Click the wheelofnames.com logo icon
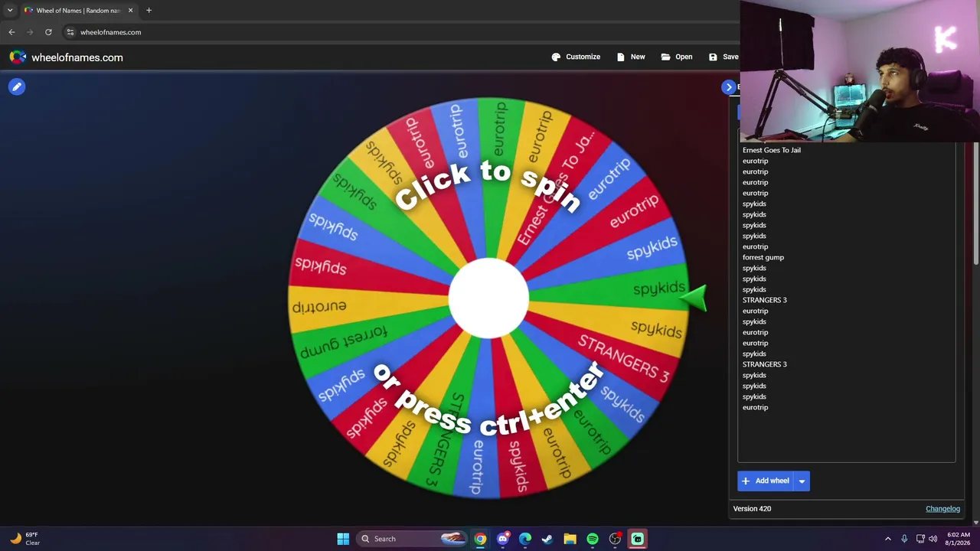This screenshot has width=980, height=551. click(x=18, y=57)
